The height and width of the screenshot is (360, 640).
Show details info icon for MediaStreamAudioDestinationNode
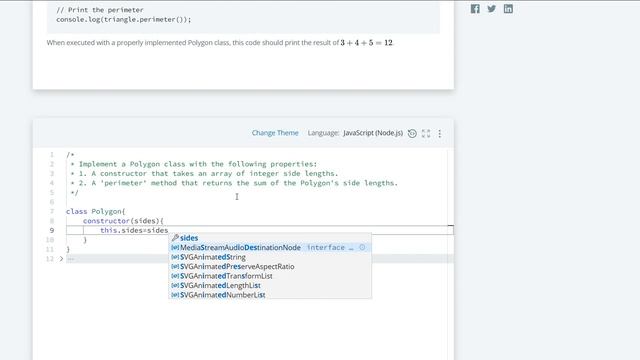click(362, 247)
